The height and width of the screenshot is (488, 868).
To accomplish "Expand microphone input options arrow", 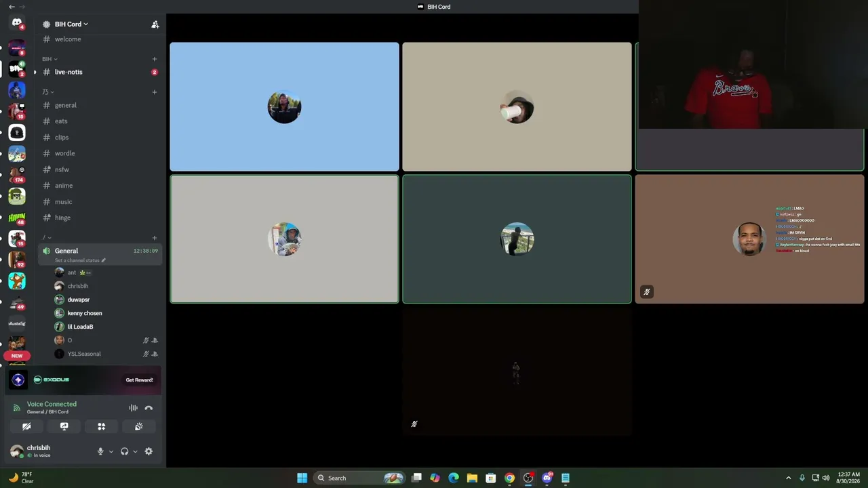I will pyautogui.click(x=111, y=451).
